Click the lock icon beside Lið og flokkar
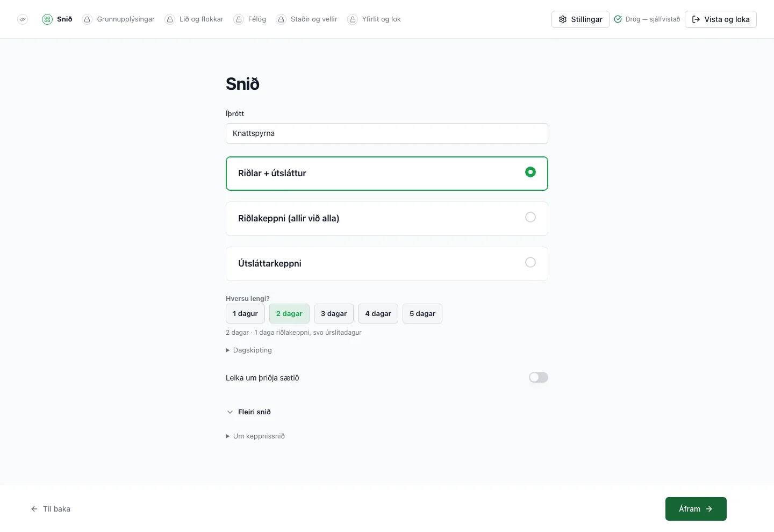The width and height of the screenshot is (774, 532). tap(170, 19)
